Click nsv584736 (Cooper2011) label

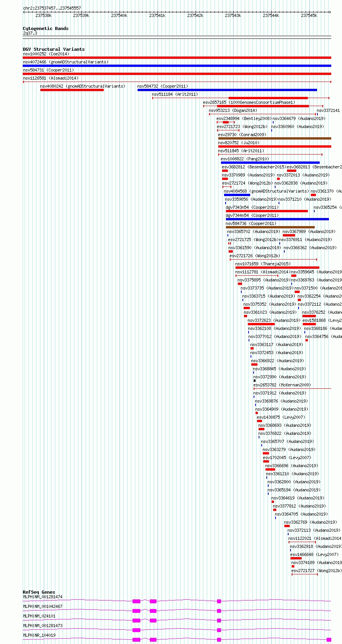251,223
